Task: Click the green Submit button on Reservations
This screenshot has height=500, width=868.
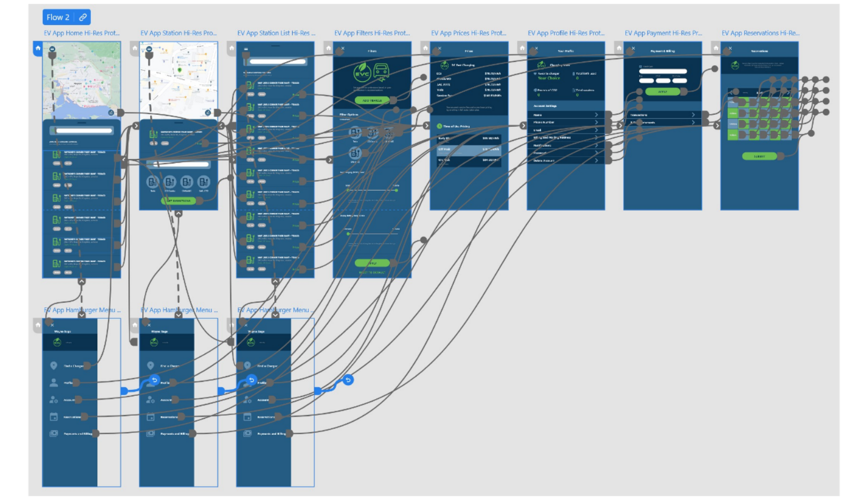Action: click(x=759, y=157)
